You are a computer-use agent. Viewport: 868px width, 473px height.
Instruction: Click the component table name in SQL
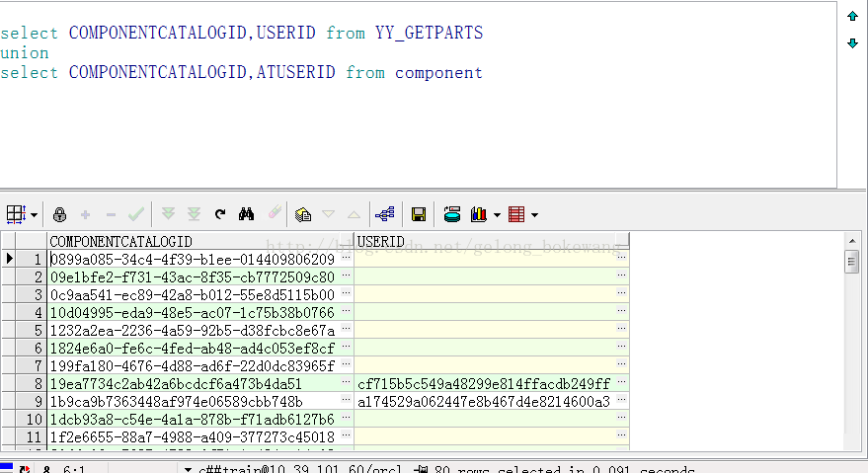[438, 73]
